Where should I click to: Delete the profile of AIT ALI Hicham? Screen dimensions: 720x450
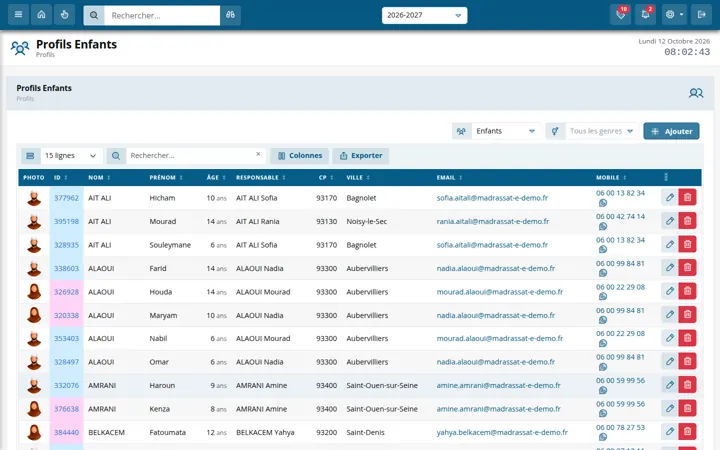click(x=687, y=197)
